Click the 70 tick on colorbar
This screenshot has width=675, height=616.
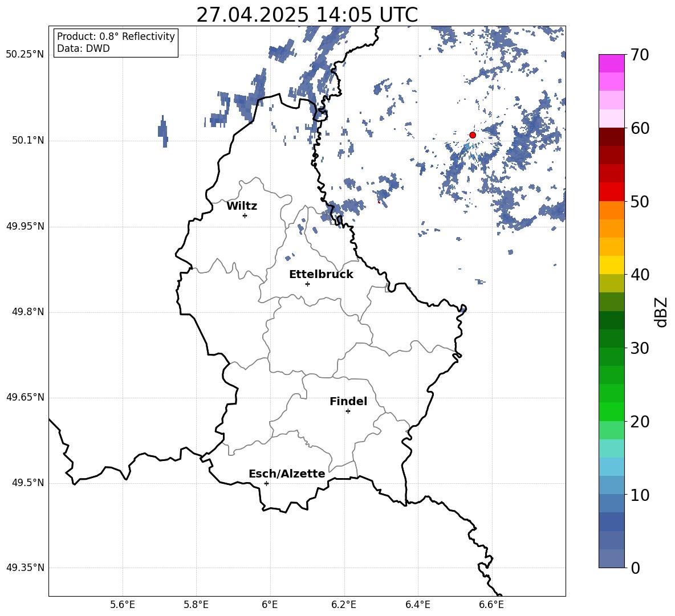(x=640, y=55)
